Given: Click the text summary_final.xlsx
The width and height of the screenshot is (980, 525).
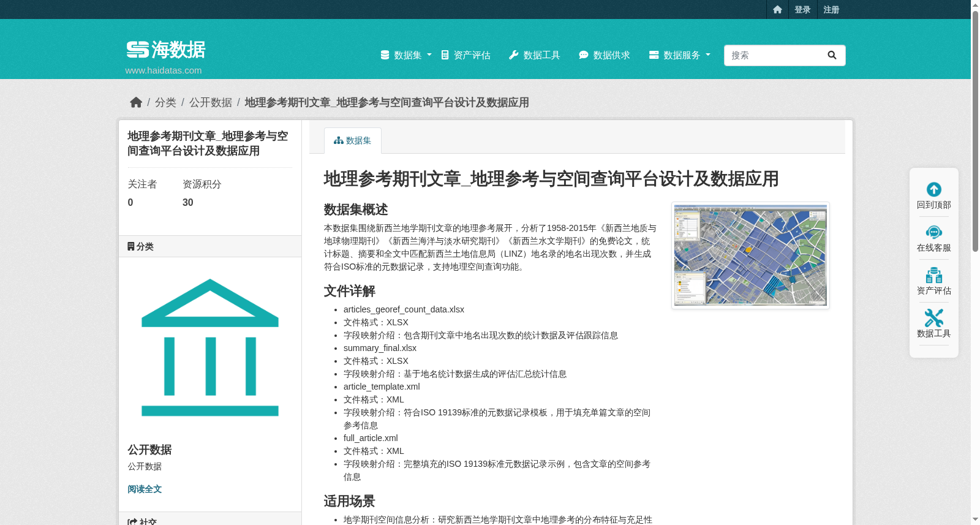Looking at the screenshot, I should coord(380,348).
